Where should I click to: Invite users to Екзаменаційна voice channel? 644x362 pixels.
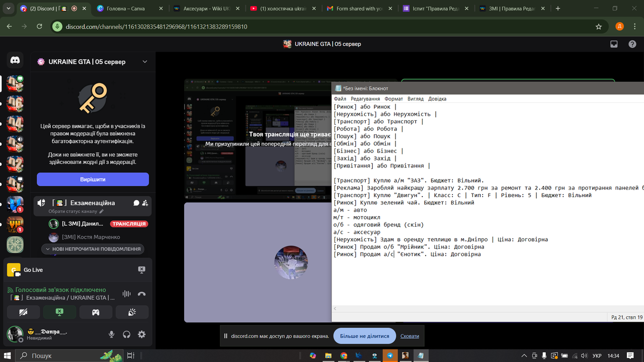coord(145,203)
